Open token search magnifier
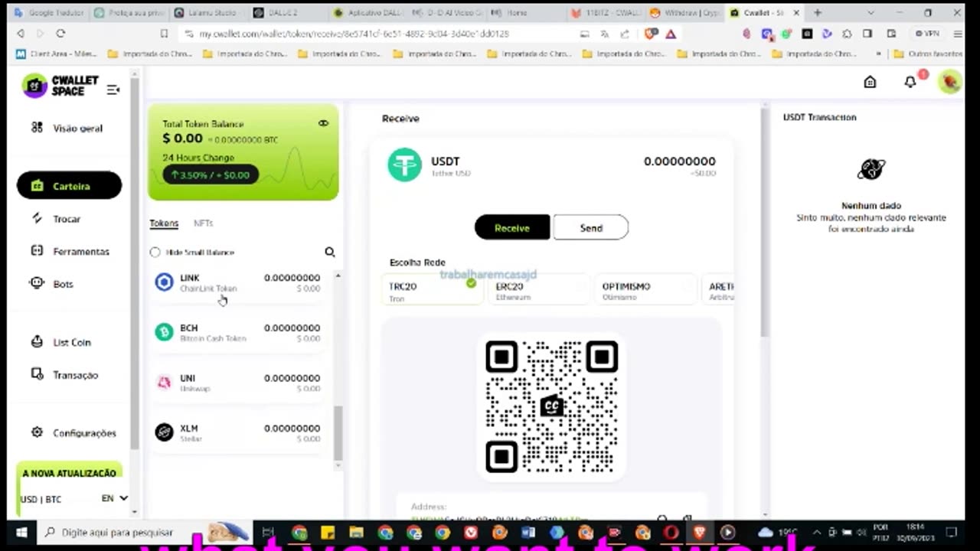The width and height of the screenshot is (980, 551). (329, 252)
